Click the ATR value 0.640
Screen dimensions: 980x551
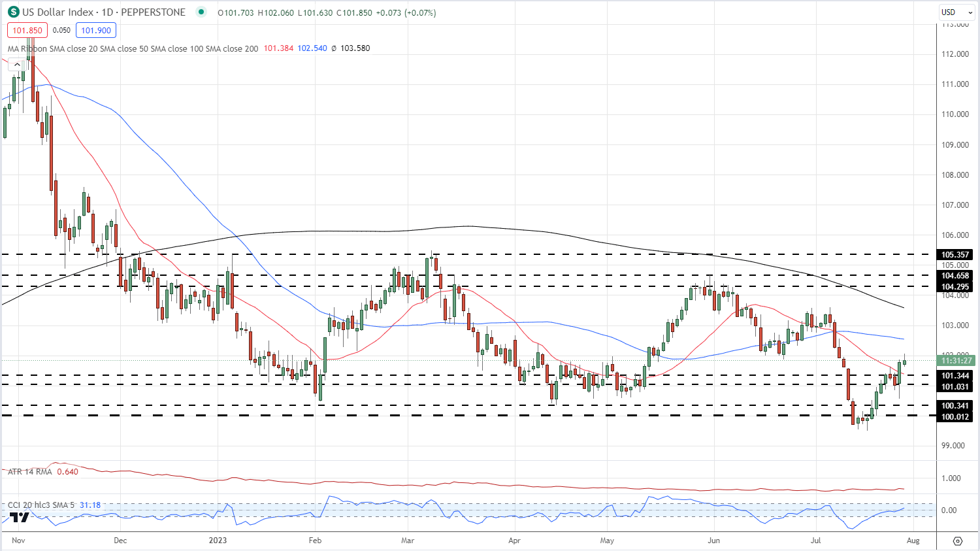(68, 472)
